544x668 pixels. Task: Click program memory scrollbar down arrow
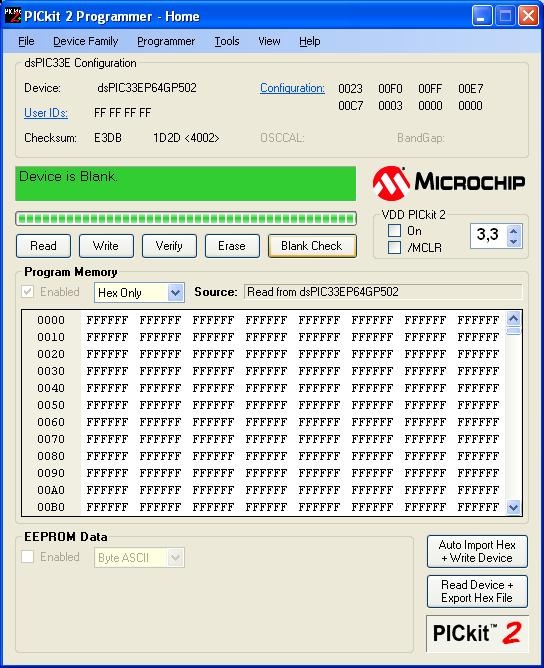click(514, 507)
